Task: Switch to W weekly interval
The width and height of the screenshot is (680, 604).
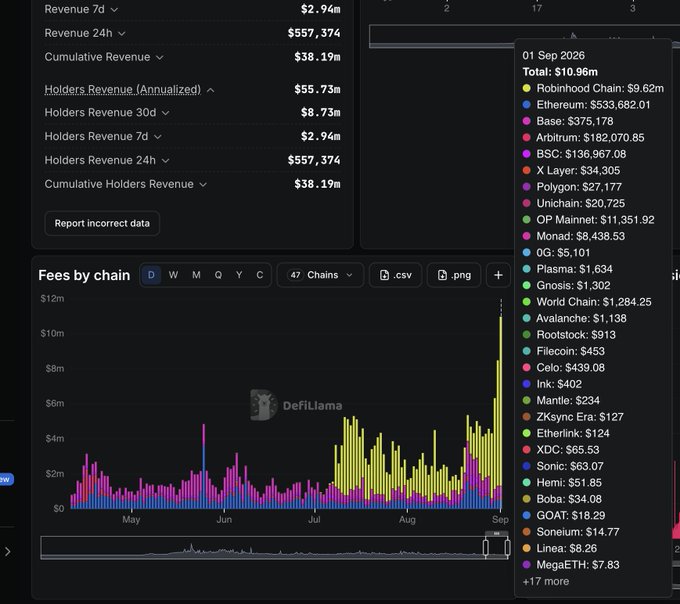Action: click(173, 275)
